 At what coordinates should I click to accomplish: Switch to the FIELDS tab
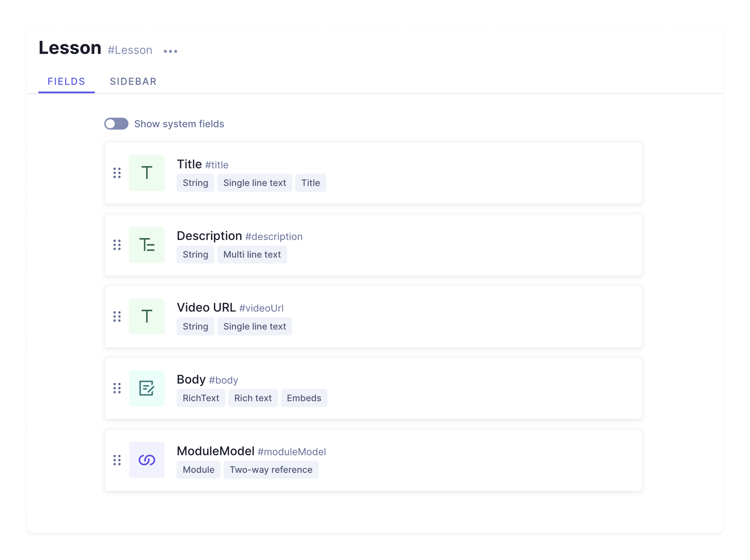[66, 81]
